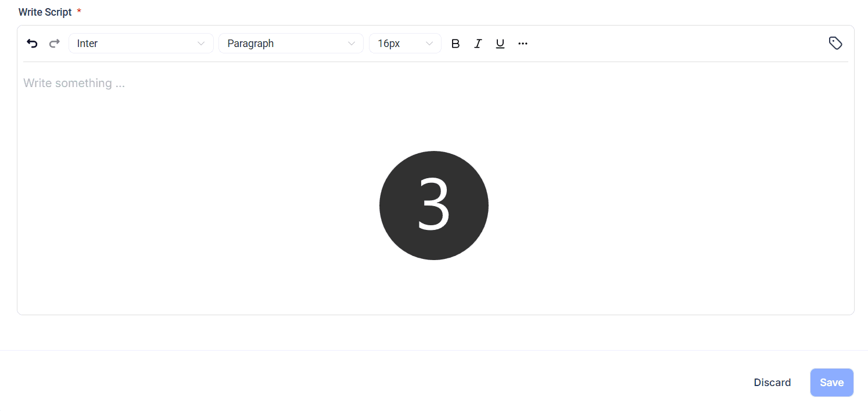Save the script
Screen dimensions: 868x411
(x=832, y=383)
